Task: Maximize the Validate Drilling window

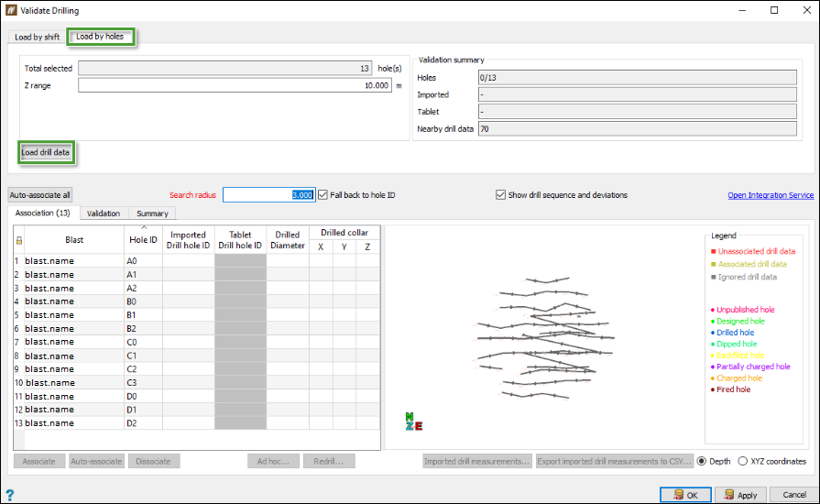Action: (774, 10)
